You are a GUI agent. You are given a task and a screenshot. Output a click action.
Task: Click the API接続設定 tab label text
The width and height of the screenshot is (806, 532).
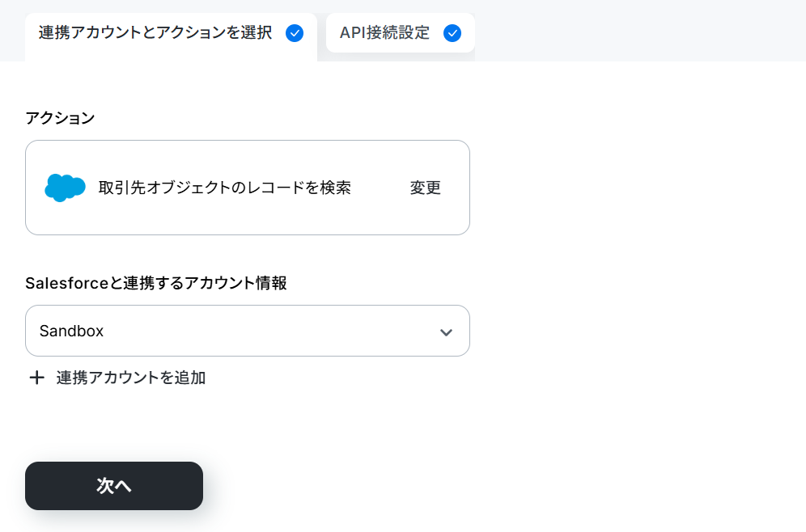[x=384, y=33]
